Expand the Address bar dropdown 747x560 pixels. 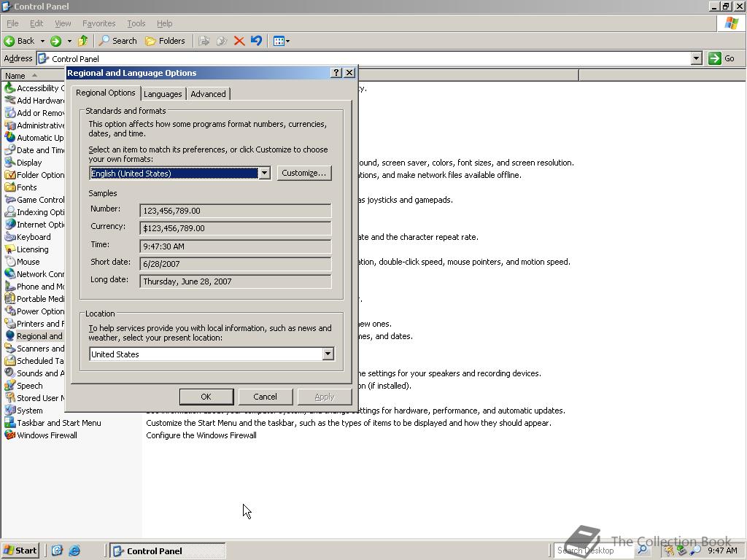[x=696, y=58]
